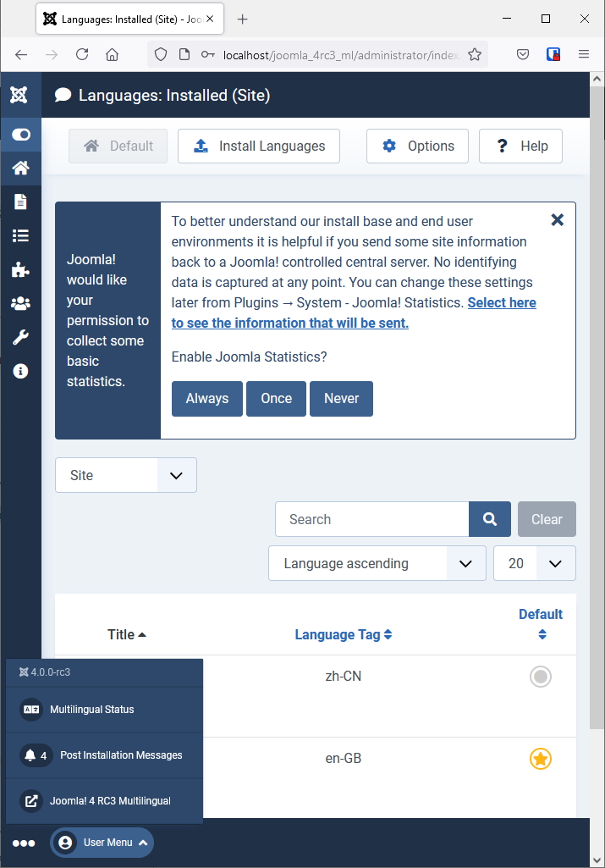Open the Language ascending sort dropdown

(377, 563)
